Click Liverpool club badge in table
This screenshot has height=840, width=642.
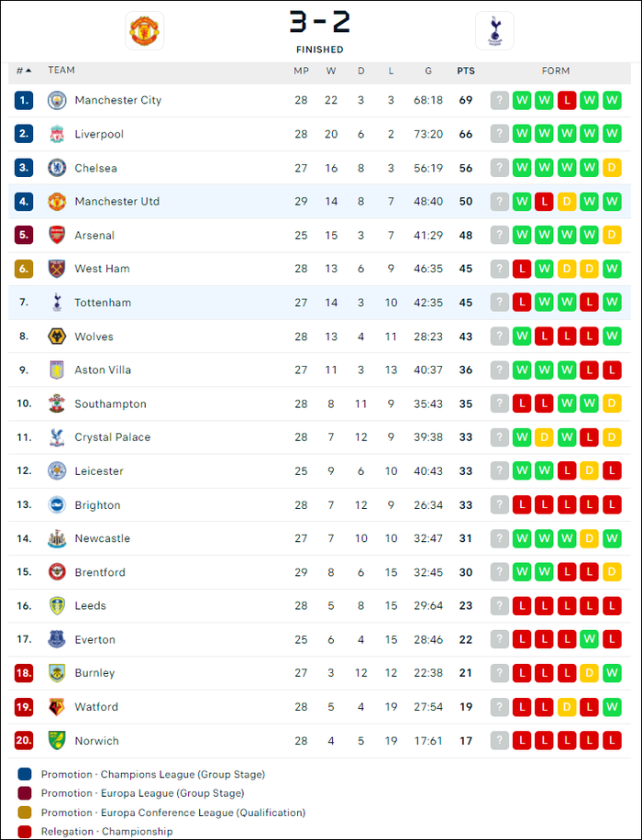(x=57, y=134)
